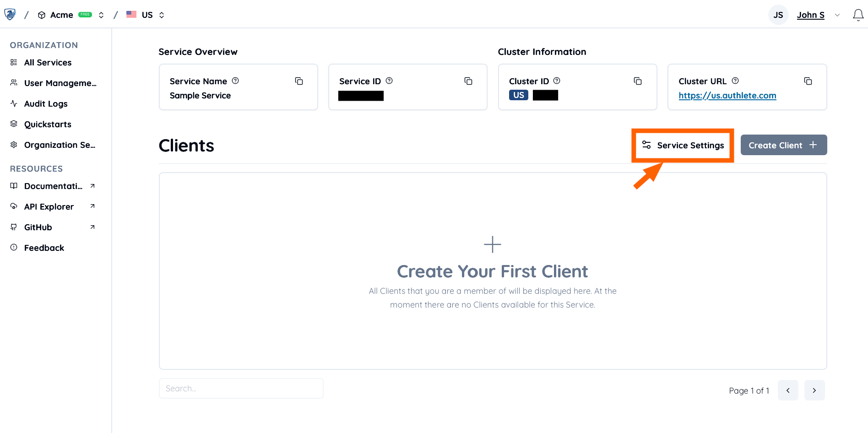This screenshot has height=433, width=868.
Task: Click the 'Sample Service' name text
Action: click(x=200, y=96)
